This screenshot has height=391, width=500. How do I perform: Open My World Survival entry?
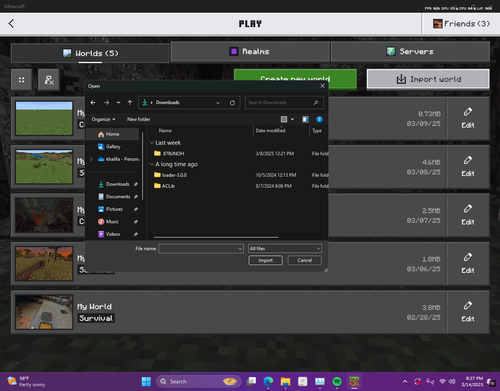click(228, 312)
